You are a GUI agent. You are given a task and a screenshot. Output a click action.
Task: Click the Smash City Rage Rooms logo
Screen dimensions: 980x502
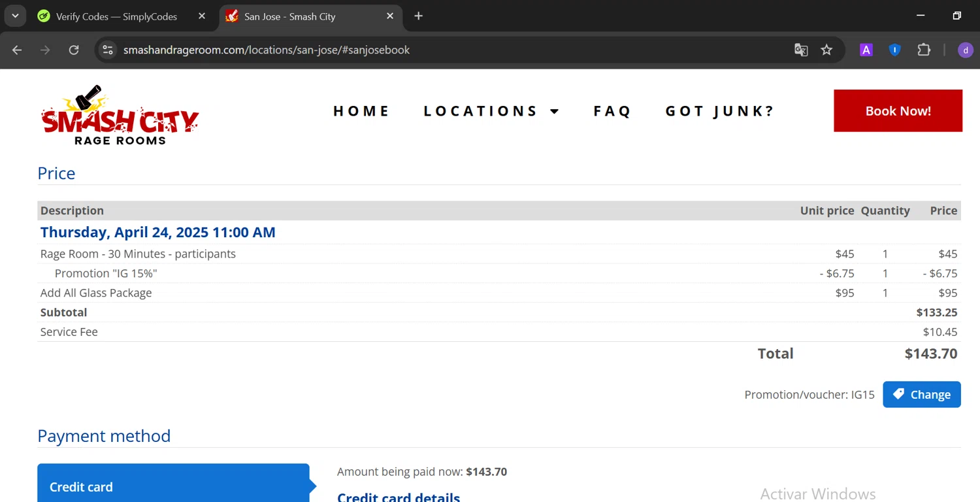click(120, 114)
